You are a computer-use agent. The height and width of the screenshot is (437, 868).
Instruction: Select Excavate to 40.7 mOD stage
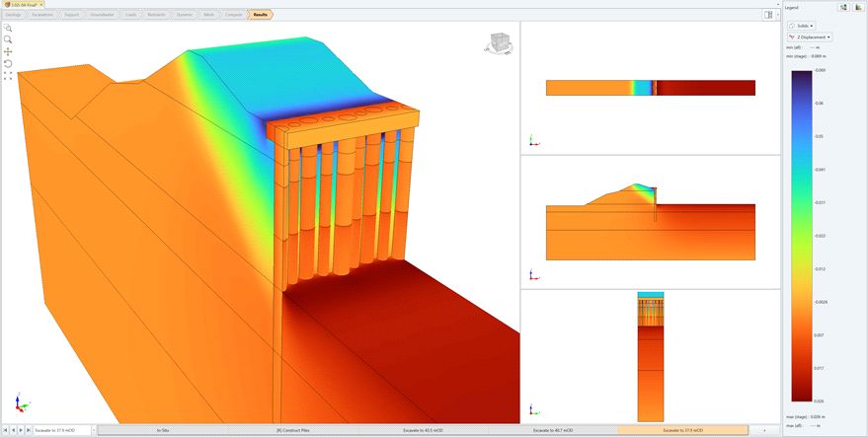tap(552, 430)
